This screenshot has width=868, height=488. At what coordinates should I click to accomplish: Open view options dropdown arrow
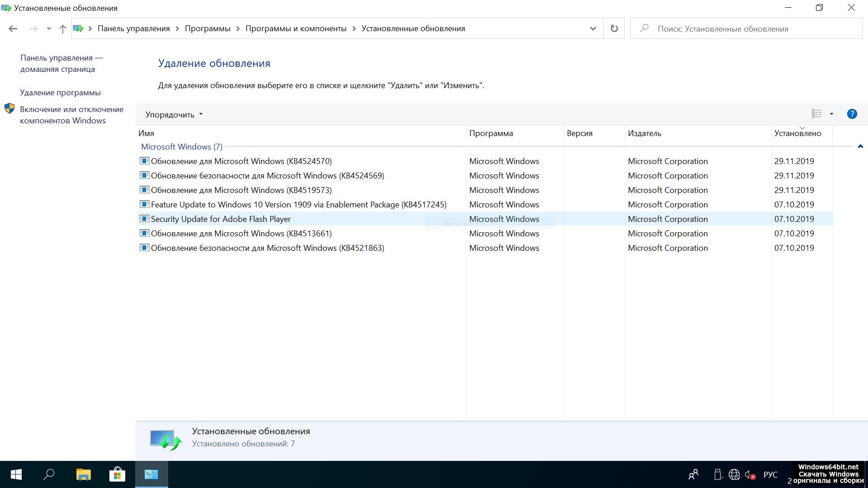tap(831, 114)
